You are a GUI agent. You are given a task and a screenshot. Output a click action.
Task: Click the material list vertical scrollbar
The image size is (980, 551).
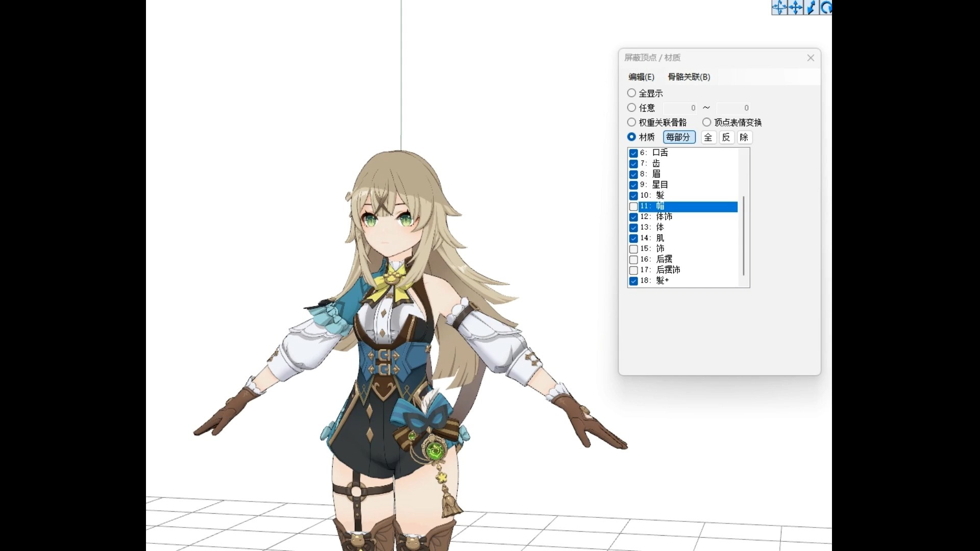tap(744, 235)
